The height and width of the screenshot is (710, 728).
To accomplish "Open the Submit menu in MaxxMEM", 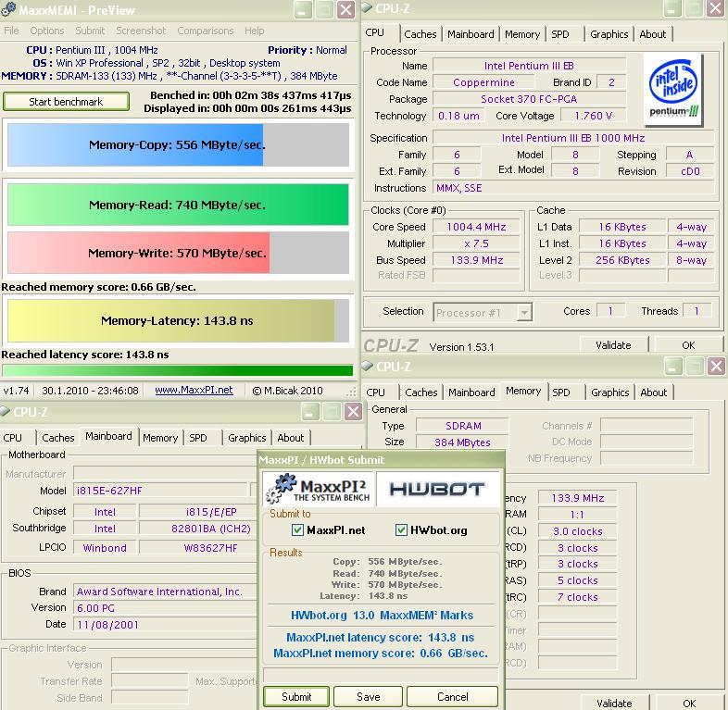I will pos(90,31).
